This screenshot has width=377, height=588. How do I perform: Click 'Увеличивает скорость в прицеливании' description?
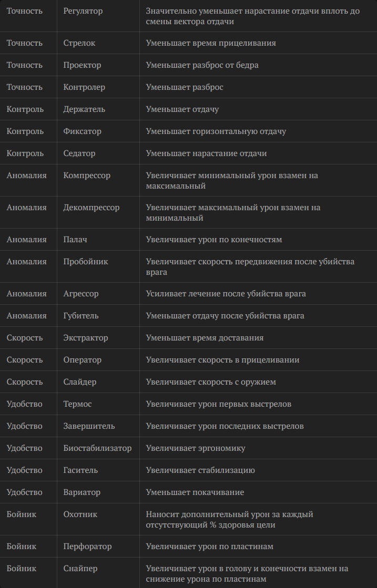(x=222, y=360)
